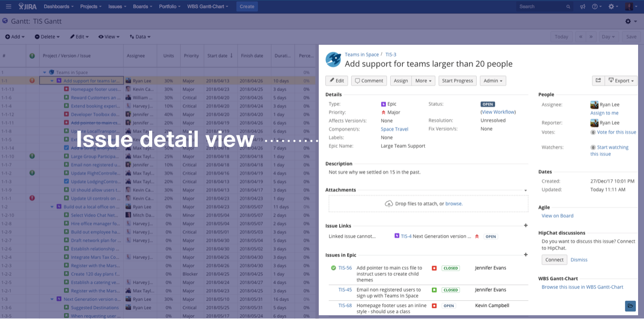This screenshot has height=319, width=644.
Task: Click the green status icon on row 1-1-10
Action: pyautogui.click(x=32, y=156)
